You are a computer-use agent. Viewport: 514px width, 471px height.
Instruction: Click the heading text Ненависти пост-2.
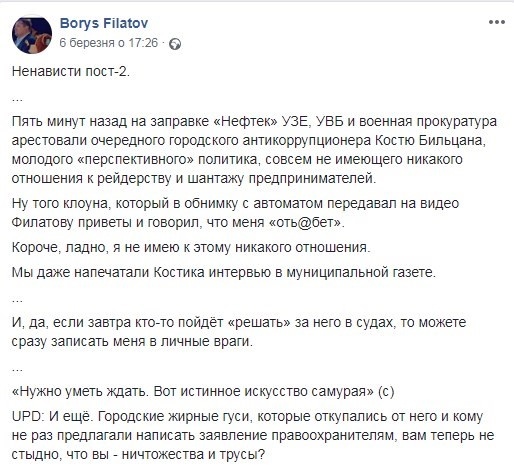coord(71,71)
